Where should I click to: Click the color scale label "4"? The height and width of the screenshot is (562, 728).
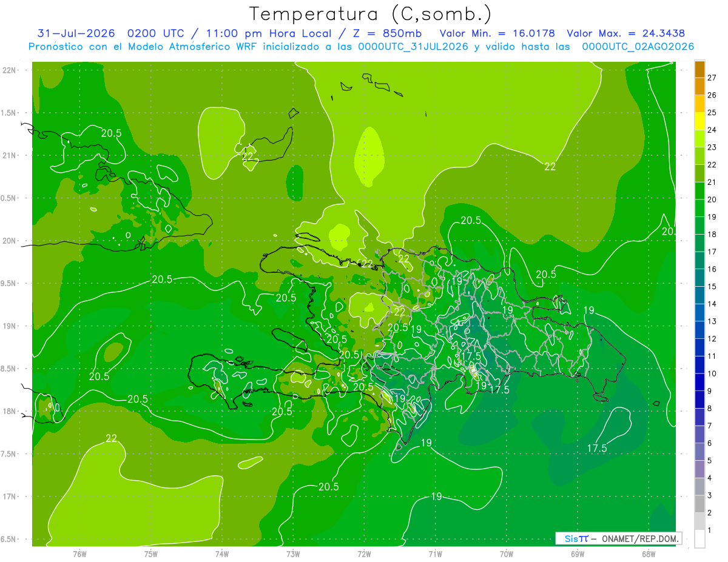[x=710, y=478]
